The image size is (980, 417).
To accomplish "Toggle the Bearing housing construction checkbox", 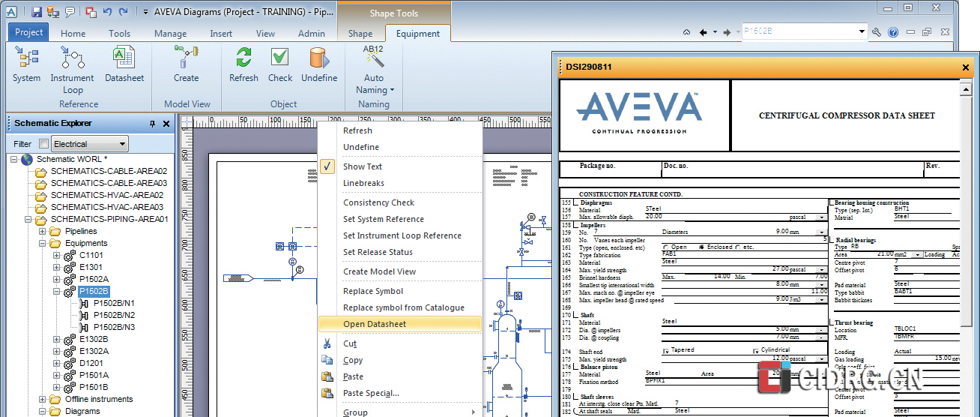I will (832, 202).
